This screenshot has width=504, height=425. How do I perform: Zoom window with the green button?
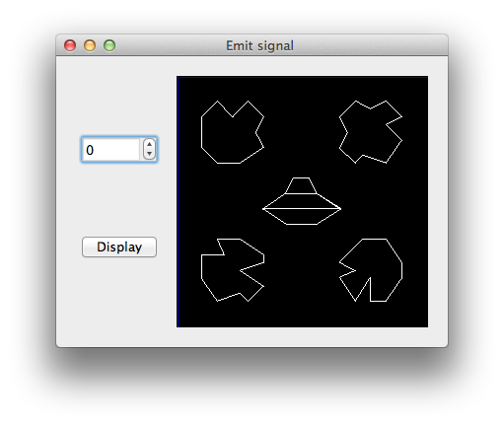pyautogui.click(x=109, y=45)
